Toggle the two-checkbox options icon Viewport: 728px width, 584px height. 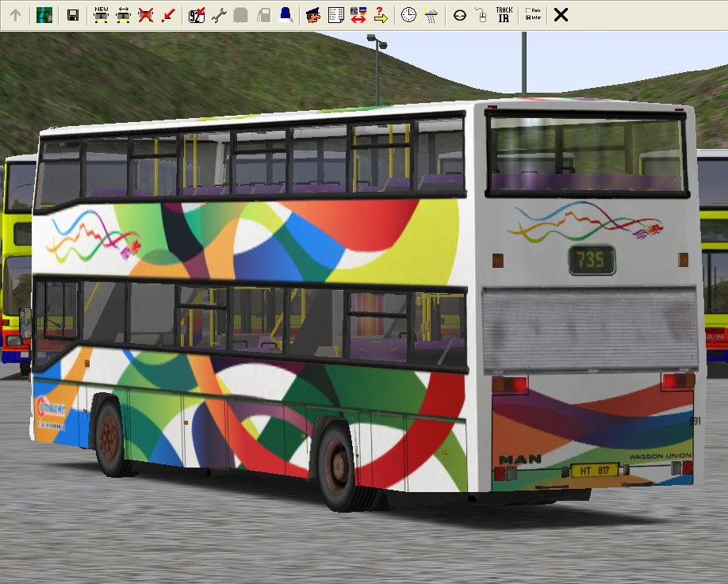(x=533, y=14)
